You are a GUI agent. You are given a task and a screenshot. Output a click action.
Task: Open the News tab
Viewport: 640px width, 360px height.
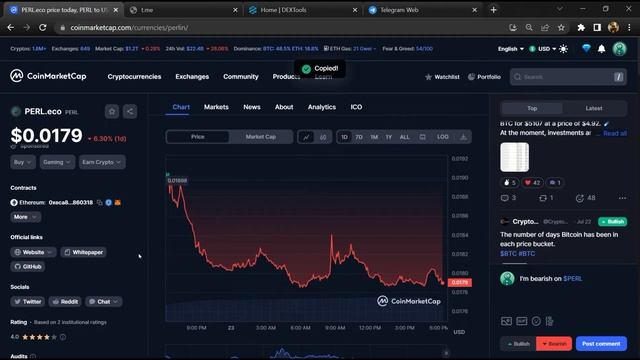click(x=252, y=107)
